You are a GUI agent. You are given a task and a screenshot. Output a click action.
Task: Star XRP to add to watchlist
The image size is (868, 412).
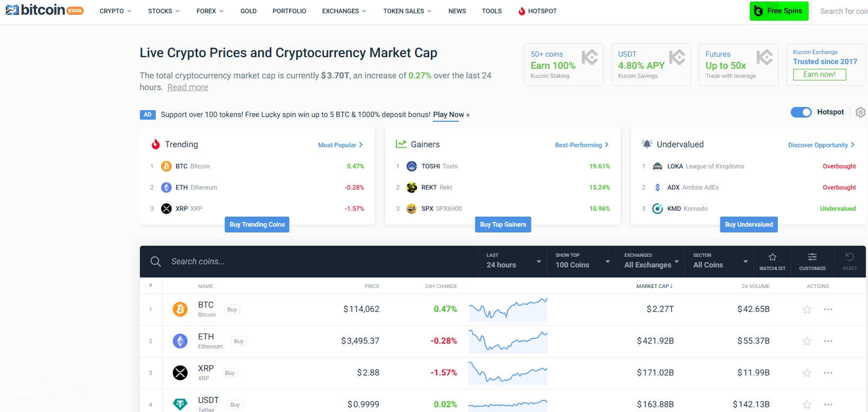coord(807,373)
